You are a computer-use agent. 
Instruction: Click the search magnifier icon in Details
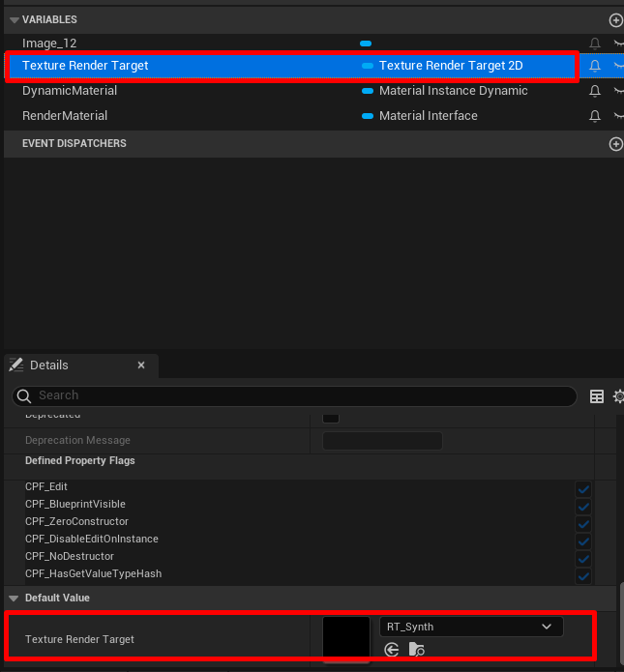coord(24,396)
